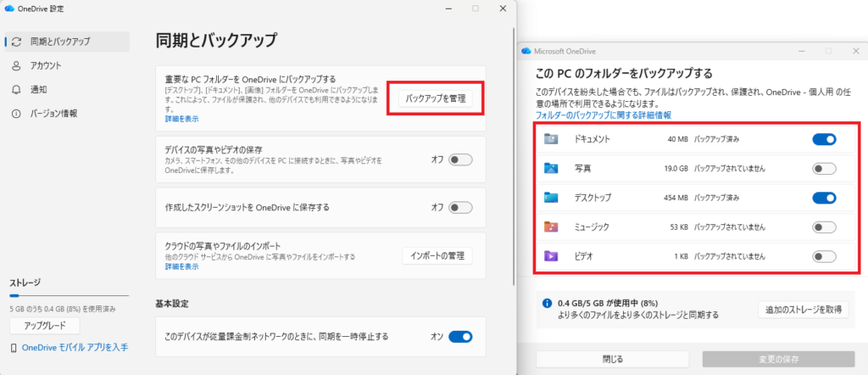
Task: Click the blue info icon beside storage usage
Action: click(x=548, y=304)
